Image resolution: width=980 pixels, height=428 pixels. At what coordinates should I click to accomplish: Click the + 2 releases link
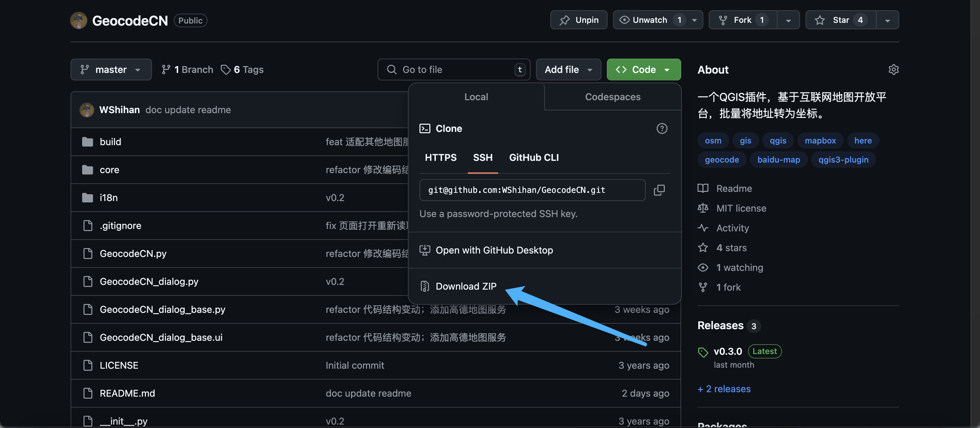point(724,389)
